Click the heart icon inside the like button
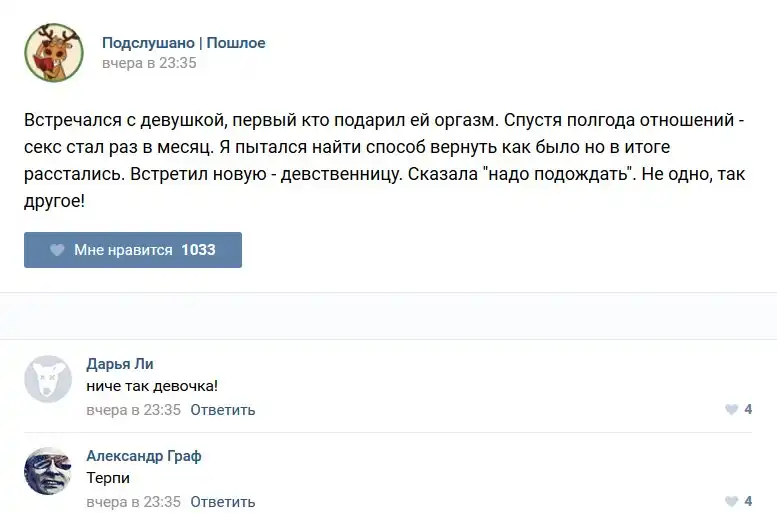777x513 pixels. [x=58, y=250]
